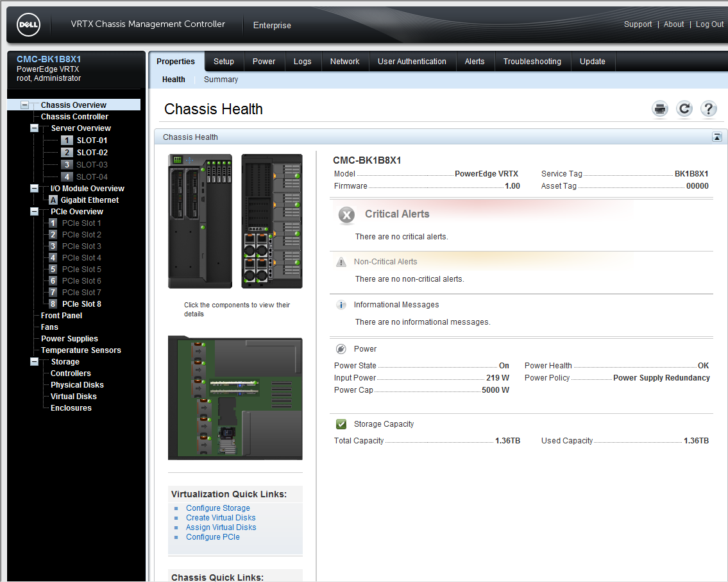Click the Log Out link
This screenshot has width=728, height=582.
tap(709, 24)
